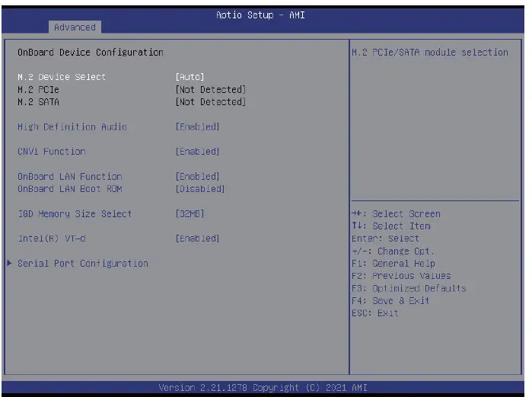Click the M.2 PCIe/SATA module selection help text
Screen dimensions: 532x397
pyautogui.click(x=430, y=53)
